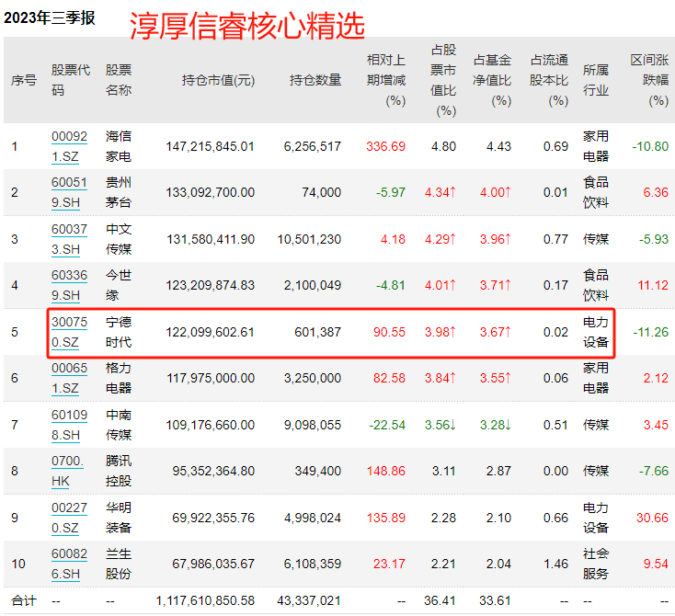Click holding value 133,092,700.00
The image size is (675, 616).
[210, 192]
